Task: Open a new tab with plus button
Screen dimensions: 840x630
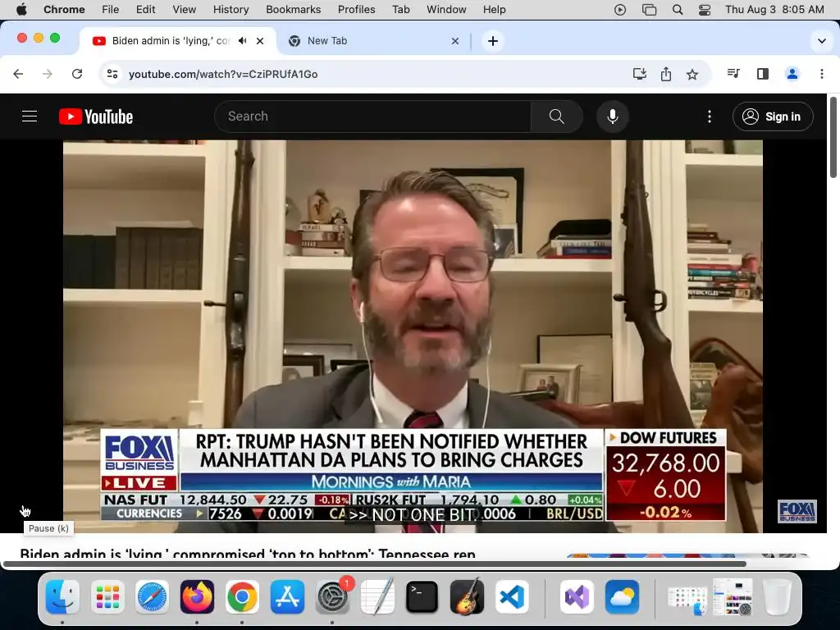Action: pos(493,41)
